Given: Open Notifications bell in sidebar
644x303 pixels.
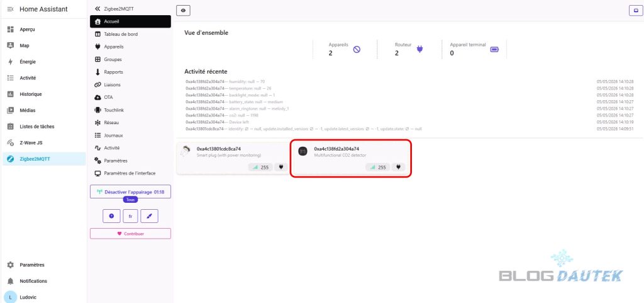Looking at the screenshot, I should [44, 281].
